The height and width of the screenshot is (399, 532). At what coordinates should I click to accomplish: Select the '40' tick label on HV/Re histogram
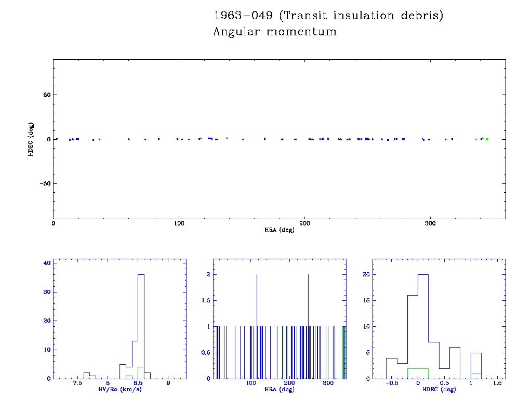47,263
